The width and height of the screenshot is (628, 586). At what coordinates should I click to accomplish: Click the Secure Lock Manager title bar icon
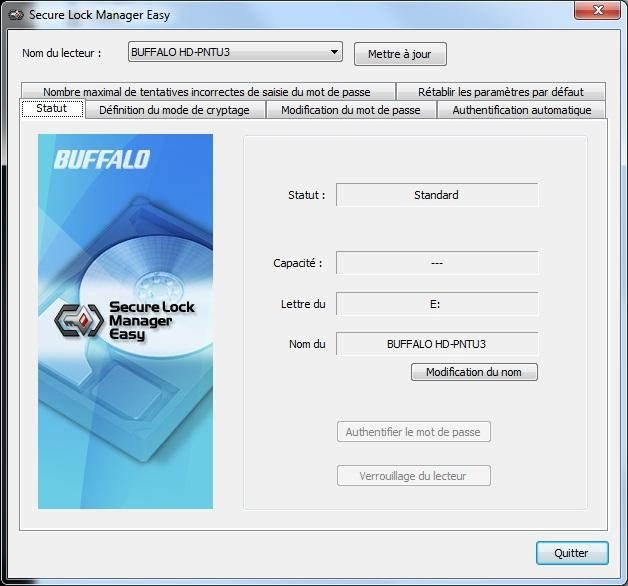point(16,15)
